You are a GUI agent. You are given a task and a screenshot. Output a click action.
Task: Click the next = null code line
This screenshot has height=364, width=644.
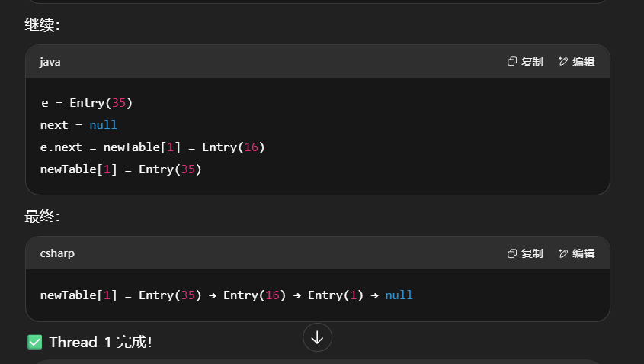[x=78, y=124]
